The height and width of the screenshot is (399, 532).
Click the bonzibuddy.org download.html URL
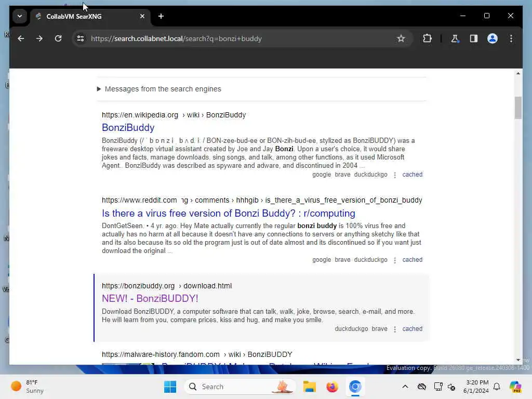(167, 286)
